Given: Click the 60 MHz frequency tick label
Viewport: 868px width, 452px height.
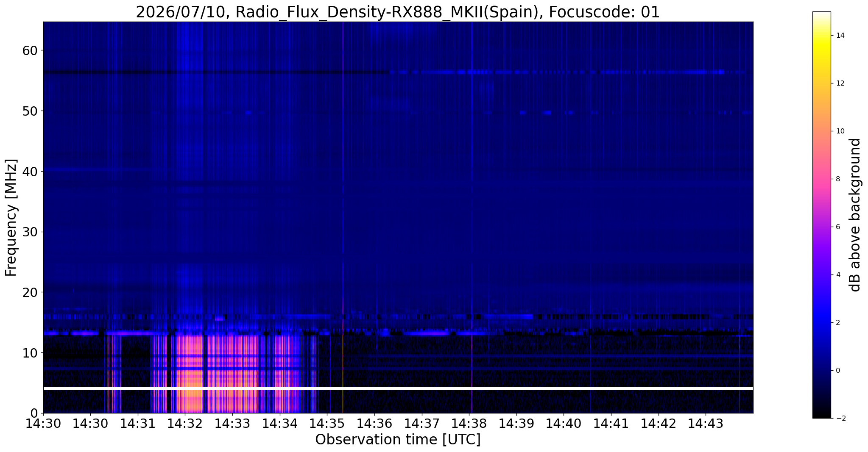Looking at the screenshot, I should (30, 50).
